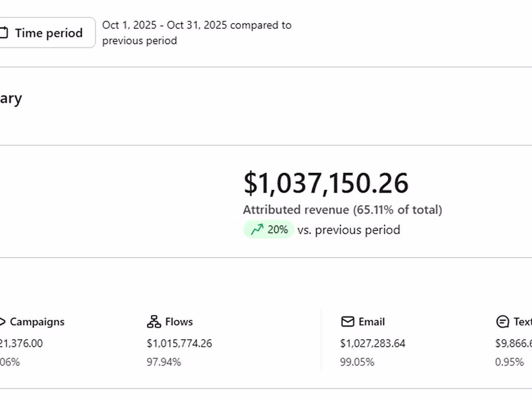Click the Email revenue amount $1,027,283.64
This screenshot has height=399, width=532.
(x=372, y=343)
